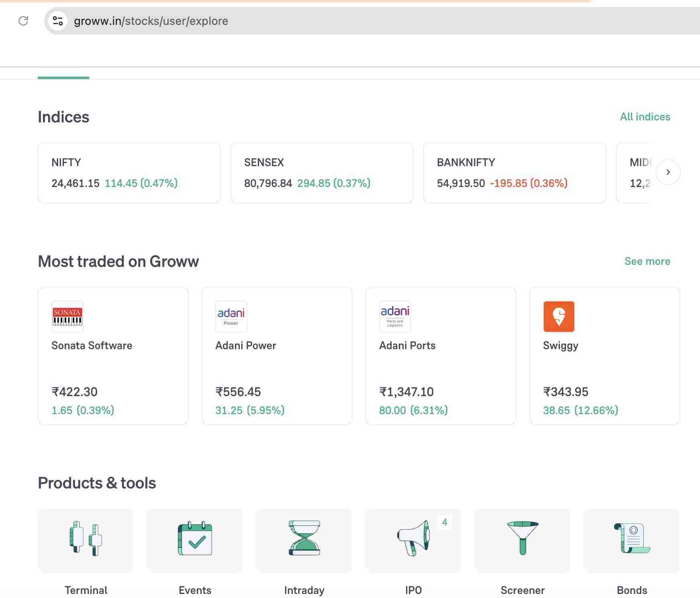Open the Terminal candlestick icon

click(86, 539)
